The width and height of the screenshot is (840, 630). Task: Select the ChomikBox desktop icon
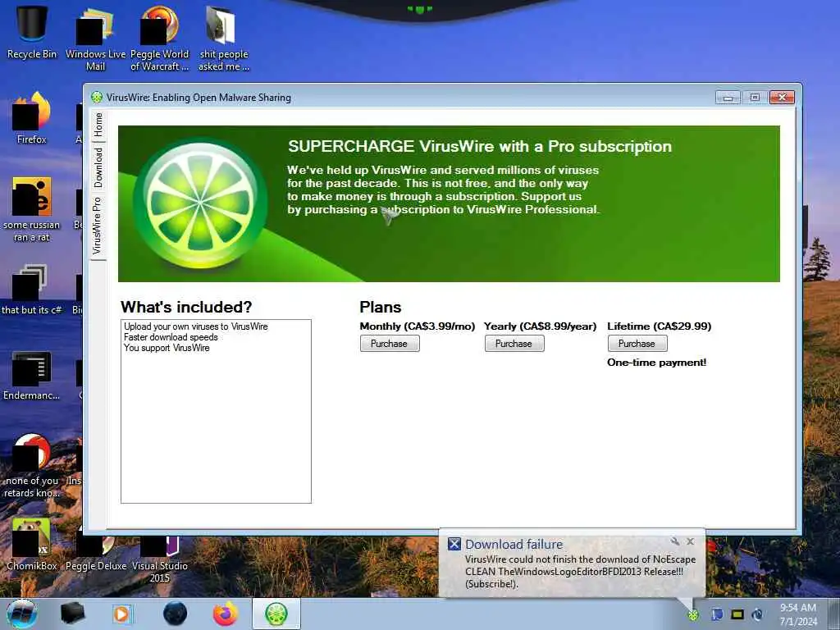click(32, 545)
